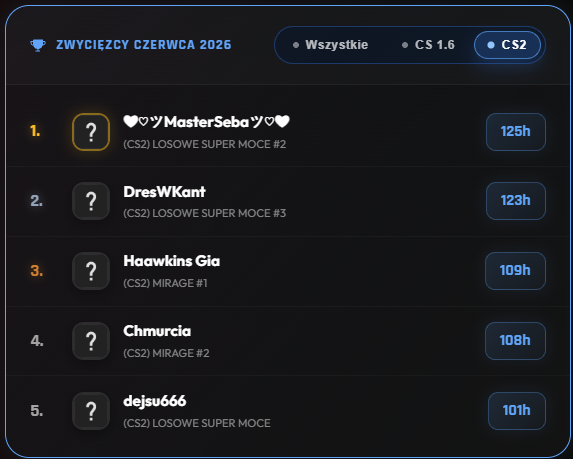The height and width of the screenshot is (459, 573).
Task: Click dejsu666's avatar placeholder icon
Action: point(91,411)
